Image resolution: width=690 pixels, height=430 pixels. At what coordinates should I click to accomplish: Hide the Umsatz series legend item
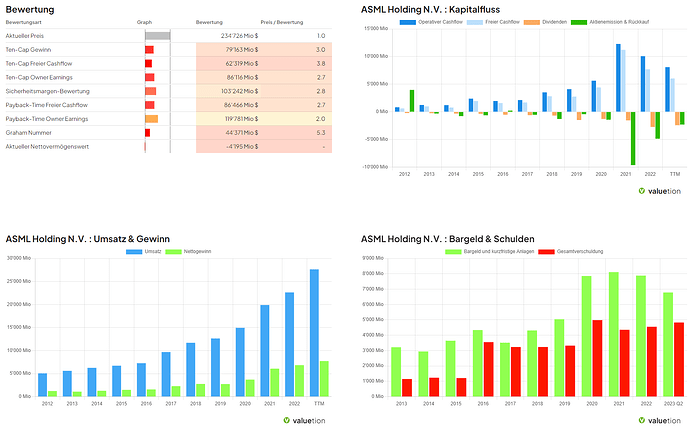pos(143,252)
